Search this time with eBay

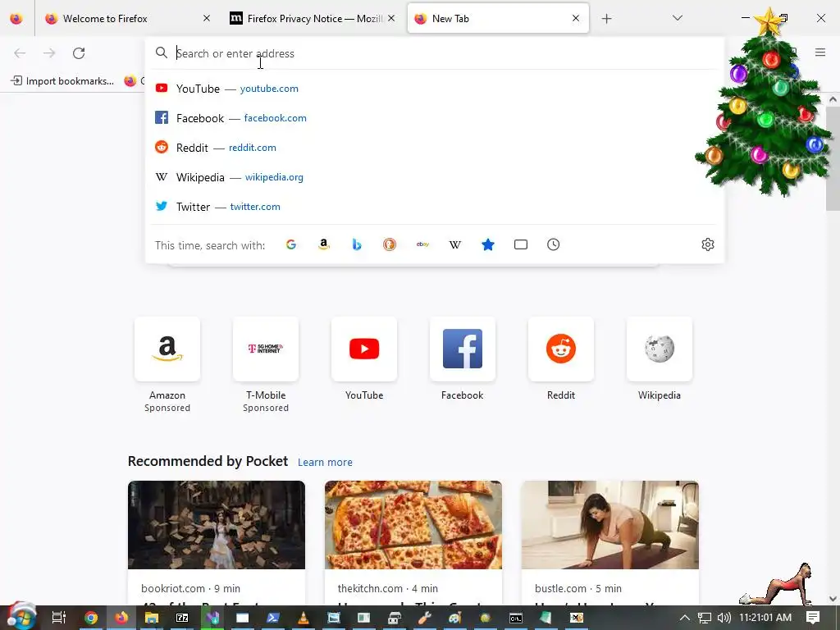(422, 244)
